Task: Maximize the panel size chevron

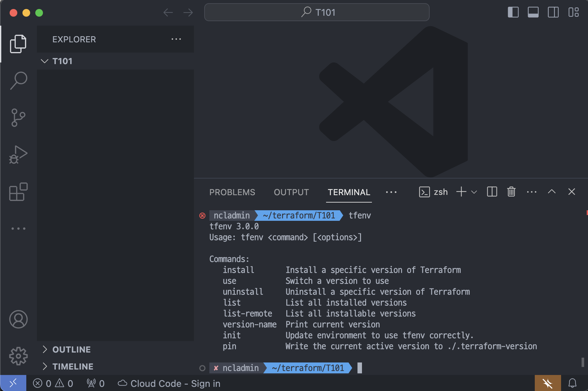Action: click(x=551, y=192)
